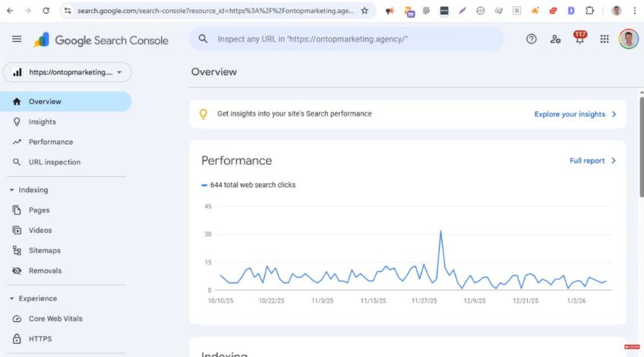Viewport: 644px width, 357px height.
Task: Click the Help question mark icon
Action: click(x=532, y=39)
